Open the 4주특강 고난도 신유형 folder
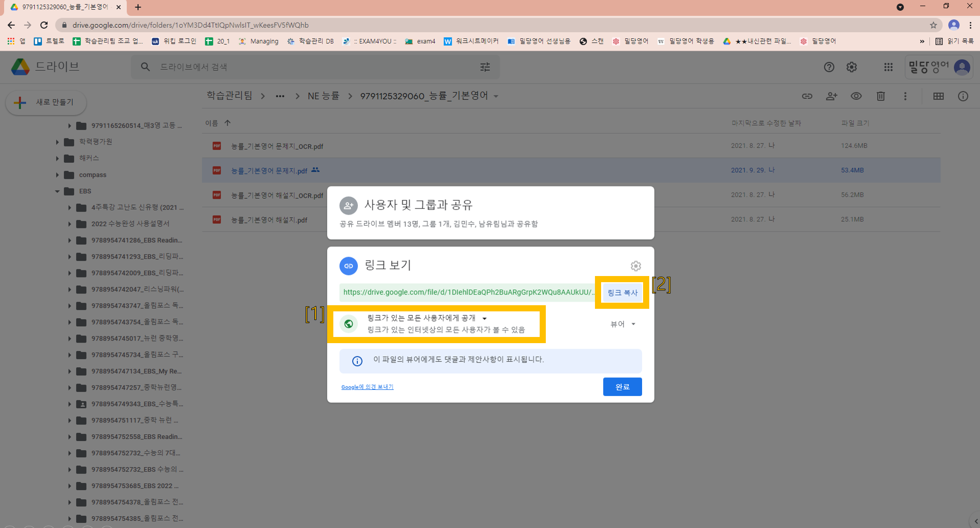This screenshot has height=528, width=980. [137, 207]
